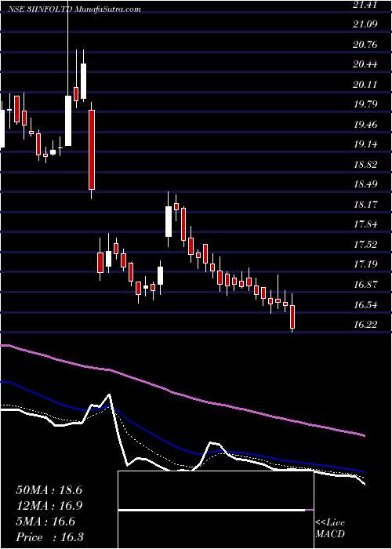Click the 16.54 price axis label
The height and width of the screenshot is (549, 392).
(367, 304)
